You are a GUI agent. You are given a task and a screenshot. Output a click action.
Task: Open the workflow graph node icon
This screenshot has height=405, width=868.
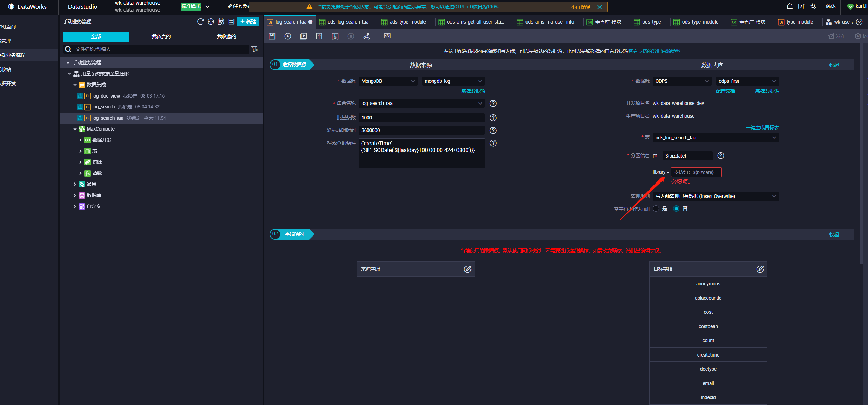tap(367, 36)
